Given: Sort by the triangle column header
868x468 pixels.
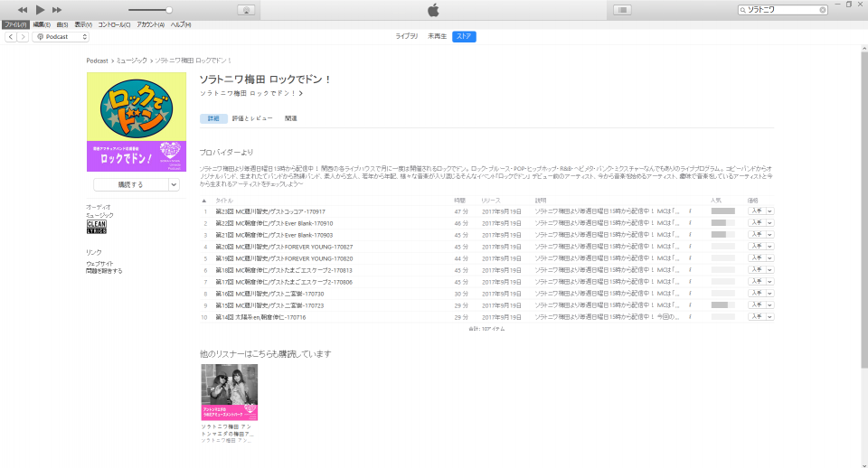Looking at the screenshot, I should pos(204,201).
